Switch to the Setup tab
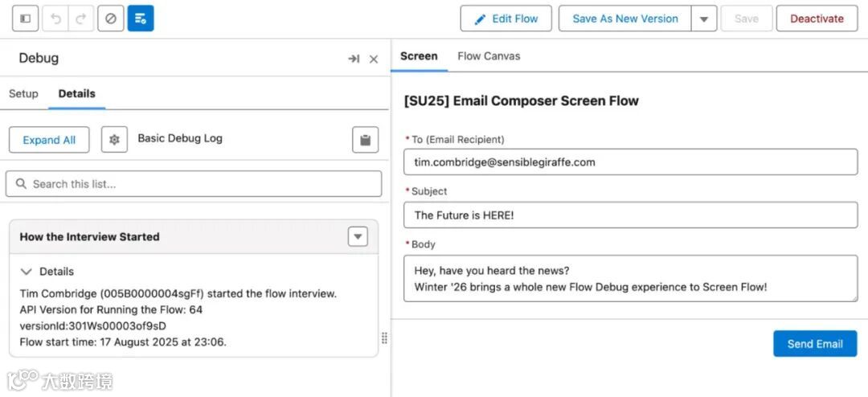Screen dimensions: 868x397 coord(23,93)
